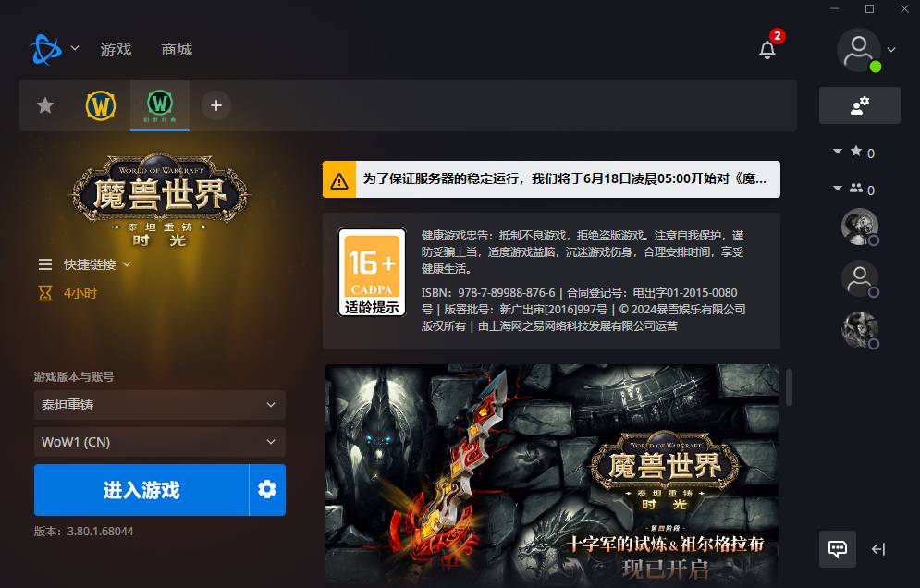Open the 泰坦重铸 game version dropdown
Viewport: 920px width, 588px height.
(x=160, y=405)
